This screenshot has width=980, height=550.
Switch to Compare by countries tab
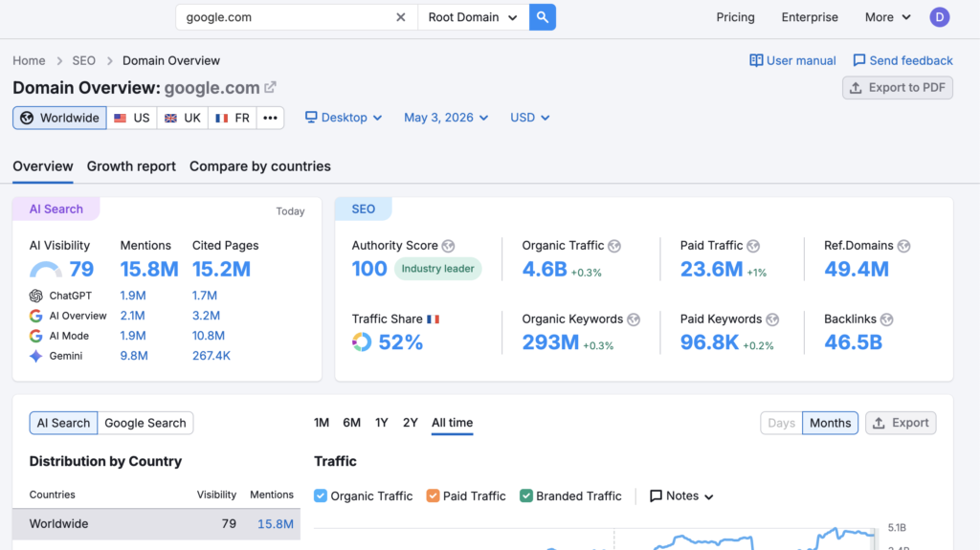[260, 166]
